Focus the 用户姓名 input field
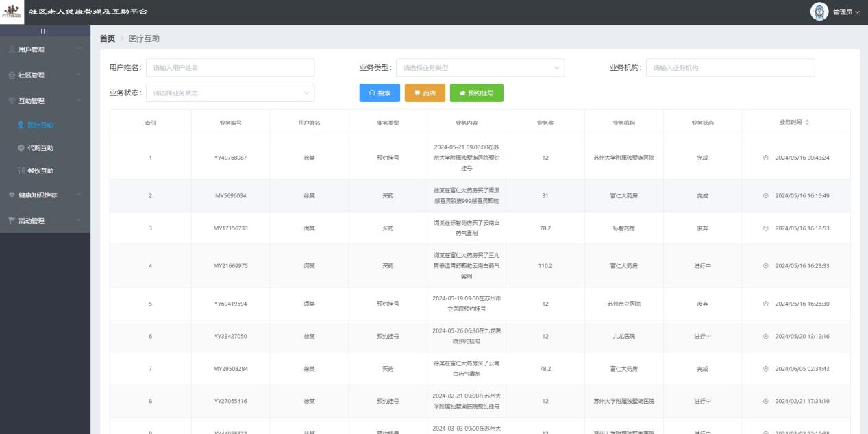Screen dimensions: 868x434 (x=230, y=67)
